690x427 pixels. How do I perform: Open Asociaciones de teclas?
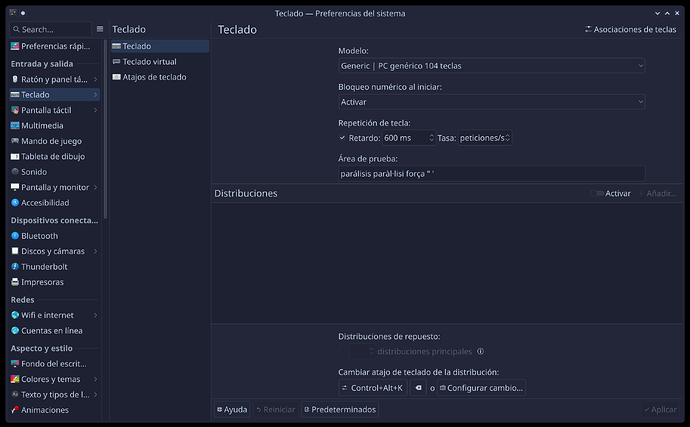[x=630, y=30]
